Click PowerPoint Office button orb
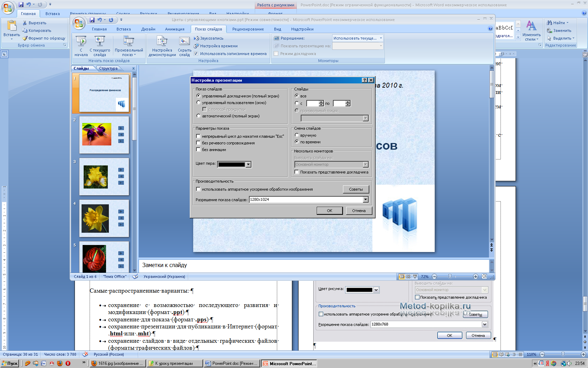Image resolution: width=588 pixels, height=368 pixels. 79,23
